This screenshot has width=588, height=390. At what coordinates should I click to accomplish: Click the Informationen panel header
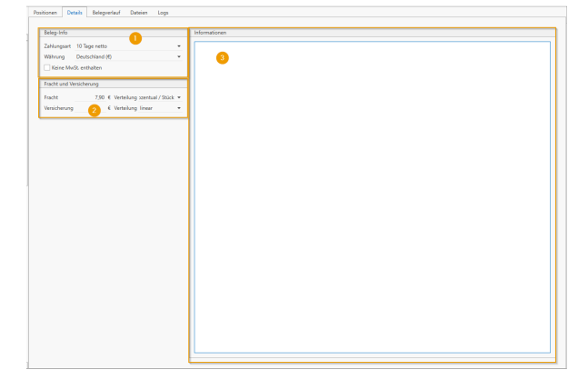[210, 33]
